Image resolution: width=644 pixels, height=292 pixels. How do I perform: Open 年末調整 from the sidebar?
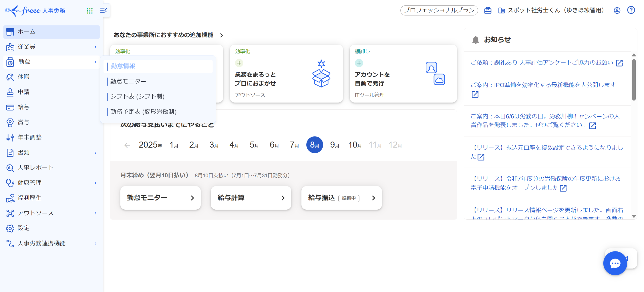[29, 137]
